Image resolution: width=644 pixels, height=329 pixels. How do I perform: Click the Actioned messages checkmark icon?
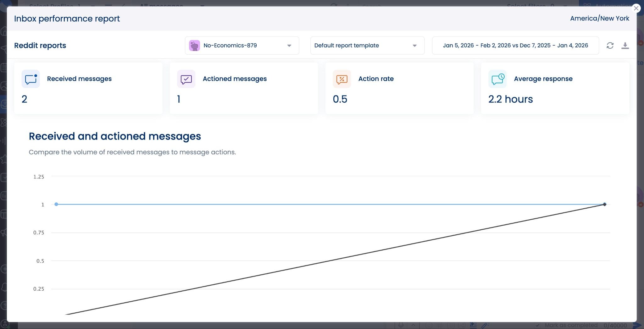pos(186,79)
